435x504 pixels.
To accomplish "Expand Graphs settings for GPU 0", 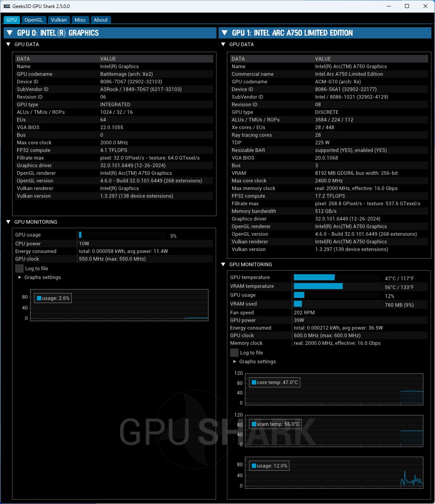I will click(x=20, y=277).
